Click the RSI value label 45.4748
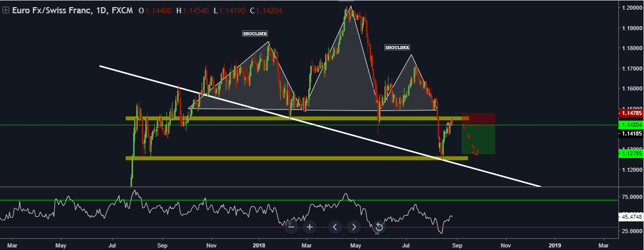The height and width of the screenshot is (250, 644). tap(631, 217)
